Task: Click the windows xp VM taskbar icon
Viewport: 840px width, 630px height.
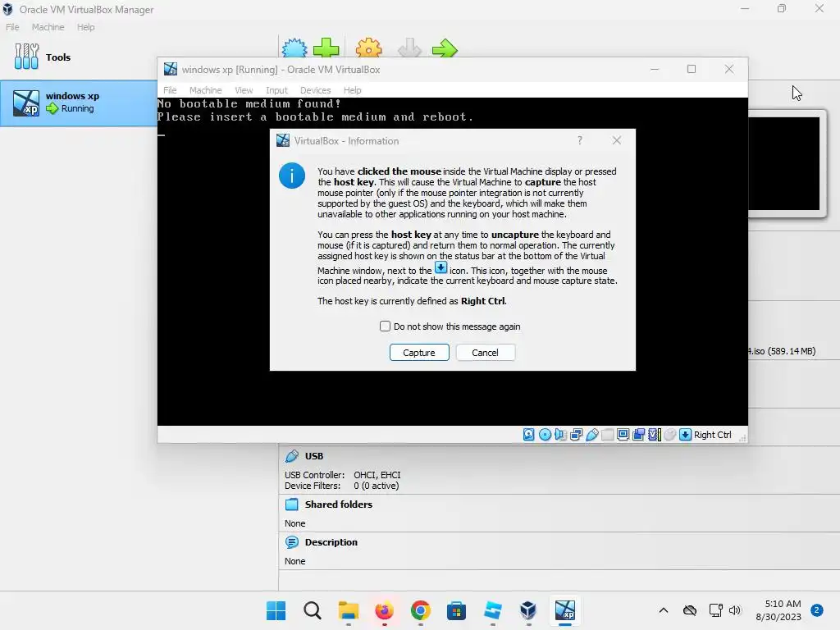Action: click(x=564, y=610)
